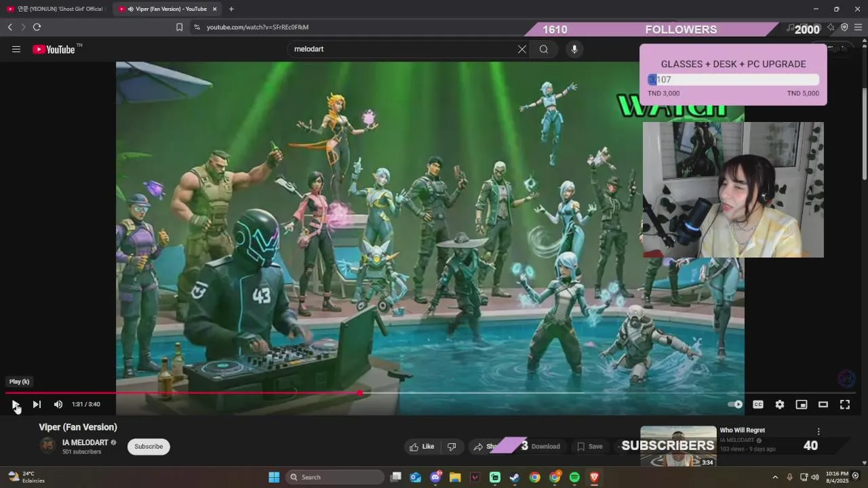Open the Who Will Regret video title
The image size is (868, 488).
click(x=743, y=430)
